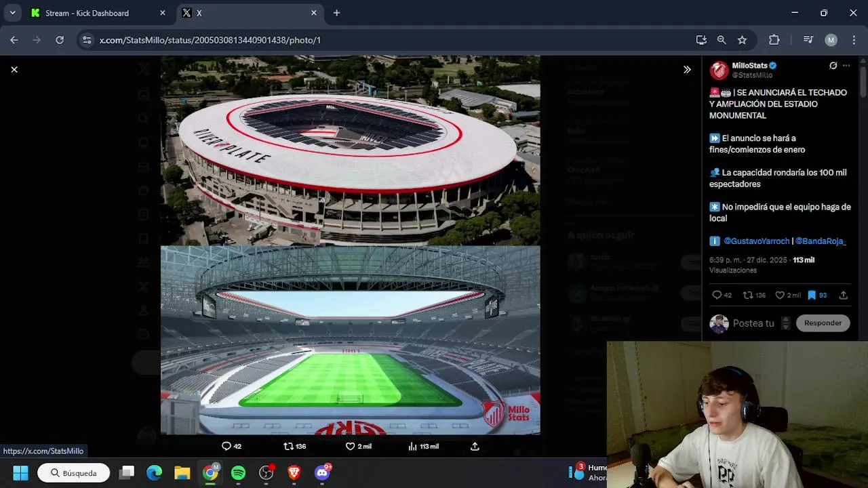The image size is (868, 488).
Task: Like the post below the photo
Action: pos(358,446)
